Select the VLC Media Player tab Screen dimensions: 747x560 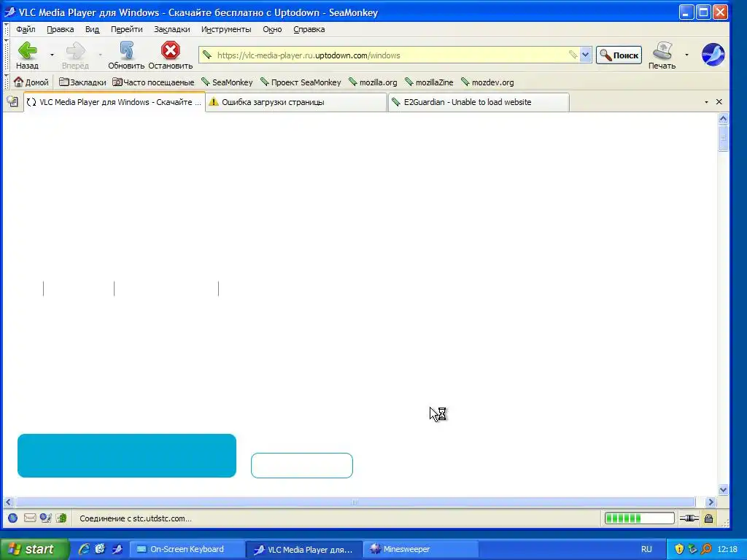[115, 102]
